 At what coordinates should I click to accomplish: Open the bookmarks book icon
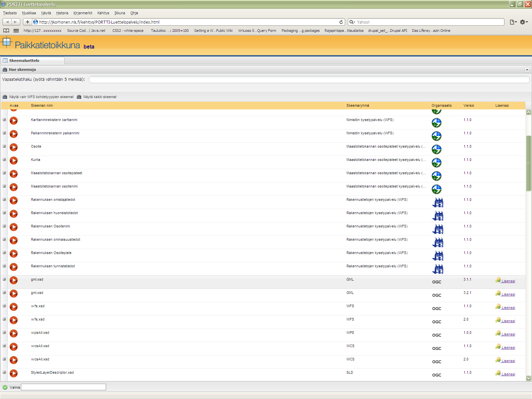click(x=6, y=31)
